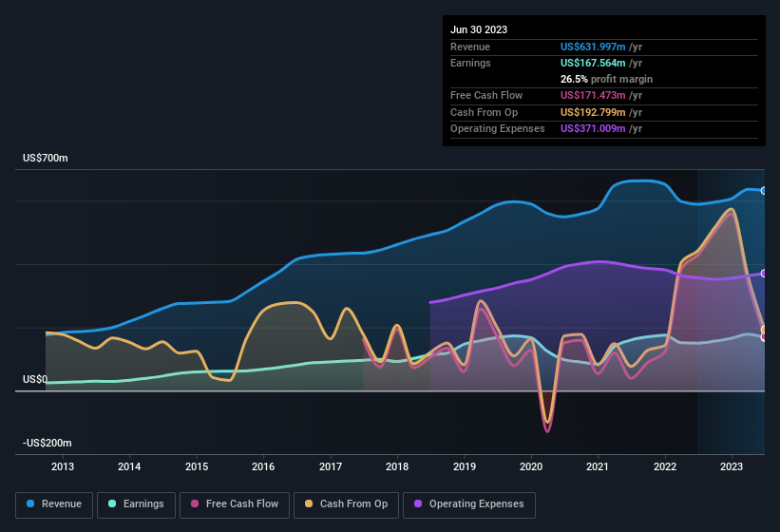
Task: Click the 2020 label on the x-axis
Action: pos(531,466)
